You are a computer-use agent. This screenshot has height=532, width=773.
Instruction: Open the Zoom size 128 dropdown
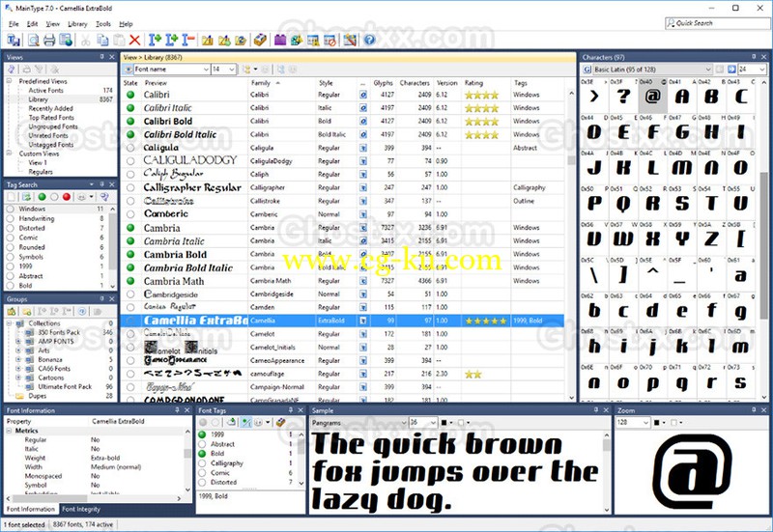pos(645,423)
